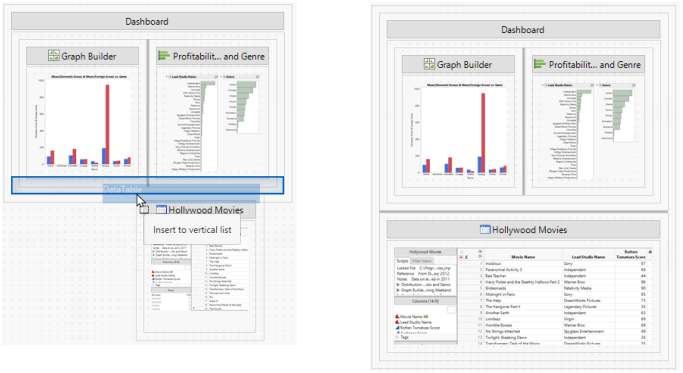The height and width of the screenshot is (373, 683).
Task: Expand the Tags section in Columns panel
Action: coord(397,337)
